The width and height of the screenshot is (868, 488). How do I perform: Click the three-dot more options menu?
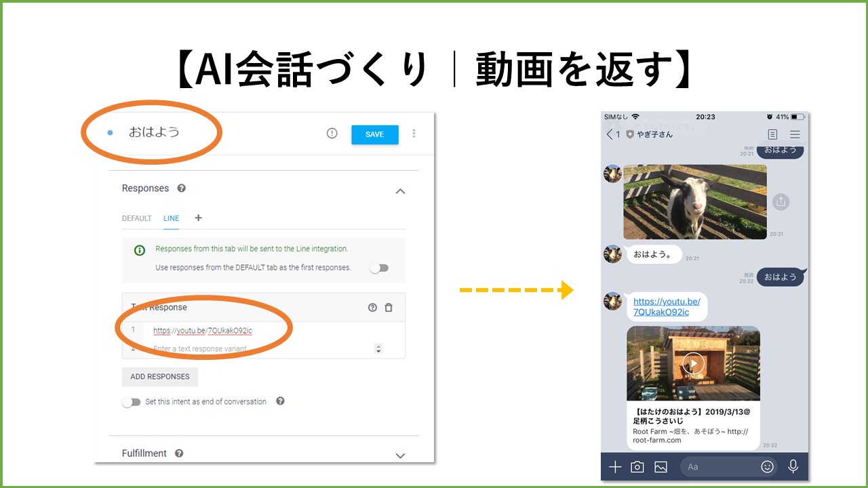[x=414, y=134]
